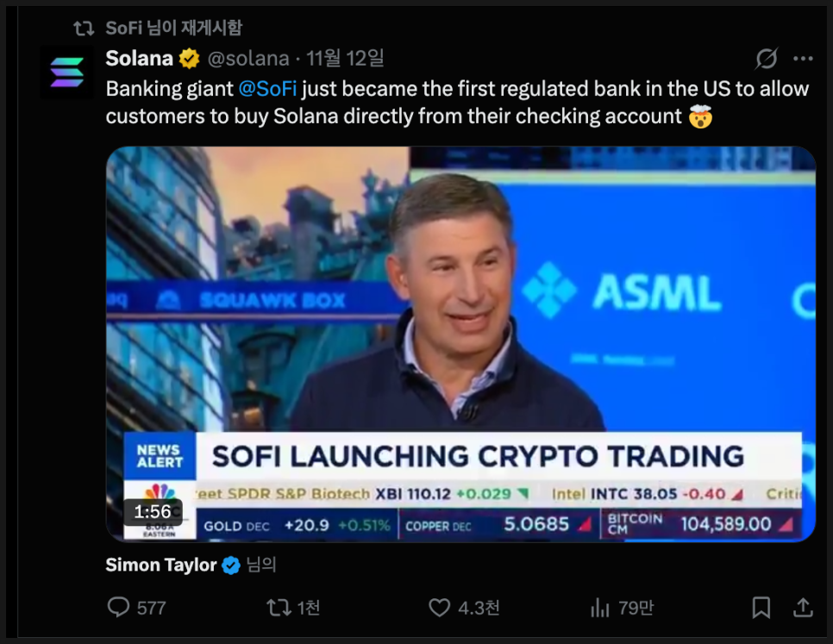View the tweet analytics bar-chart icon

tap(600, 608)
